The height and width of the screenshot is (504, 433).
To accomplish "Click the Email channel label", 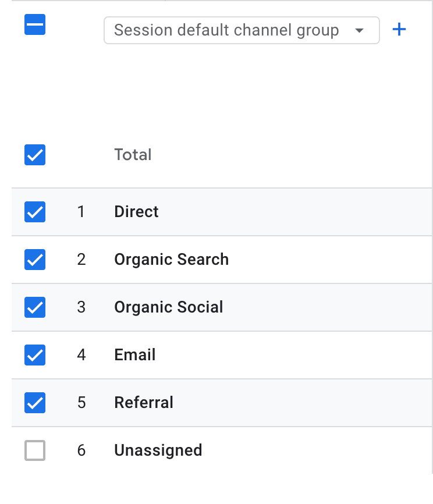I will pyautogui.click(x=134, y=355).
